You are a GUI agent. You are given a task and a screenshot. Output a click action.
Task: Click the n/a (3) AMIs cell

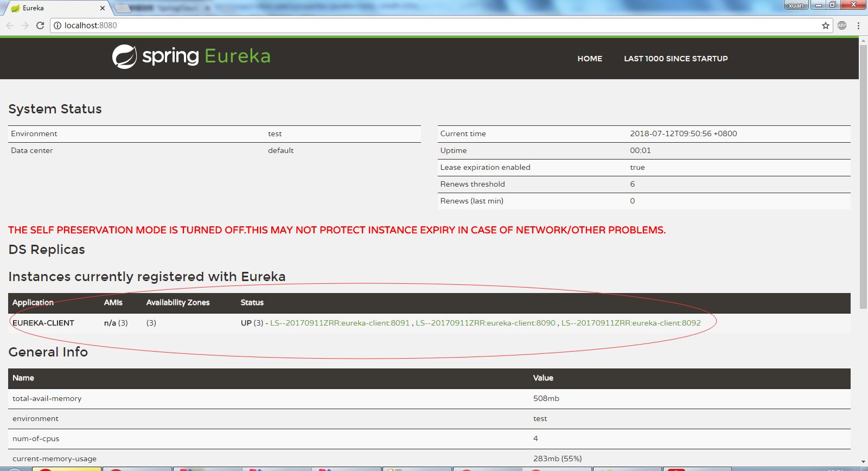(x=116, y=323)
